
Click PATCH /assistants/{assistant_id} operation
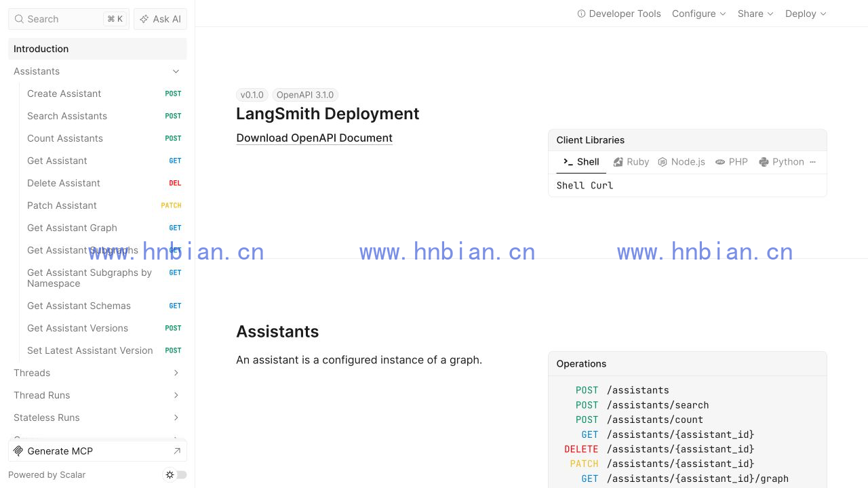[687, 464]
